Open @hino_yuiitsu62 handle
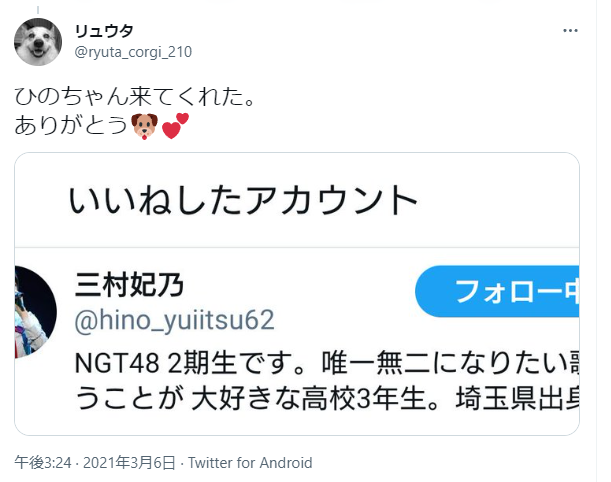The image size is (611, 482). pyautogui.click(x=174, y=321)
